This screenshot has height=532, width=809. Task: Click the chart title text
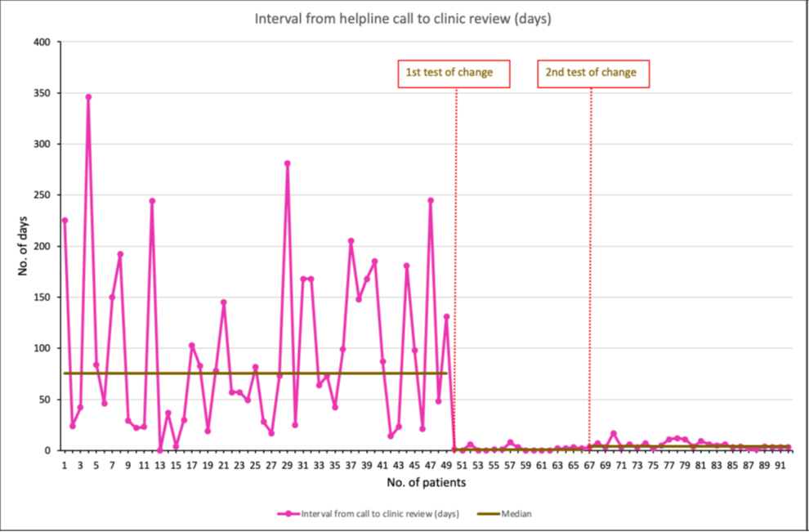404,20
